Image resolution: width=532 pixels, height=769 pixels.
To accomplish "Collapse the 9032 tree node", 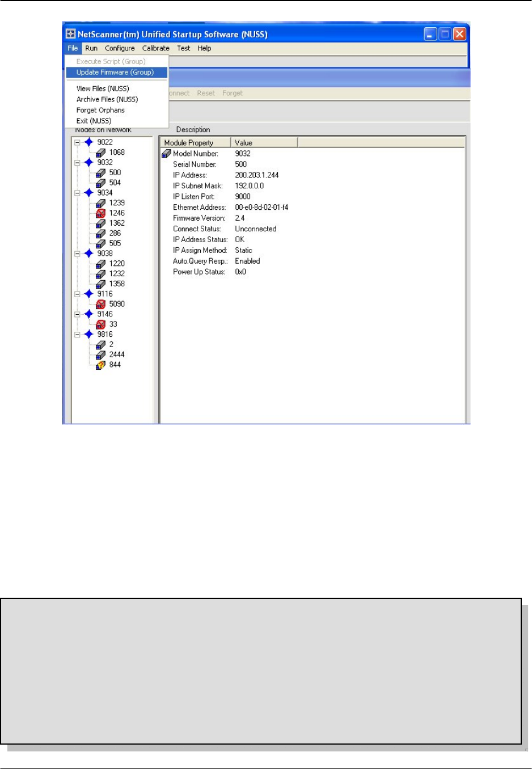I will click(x=77, y=163).
